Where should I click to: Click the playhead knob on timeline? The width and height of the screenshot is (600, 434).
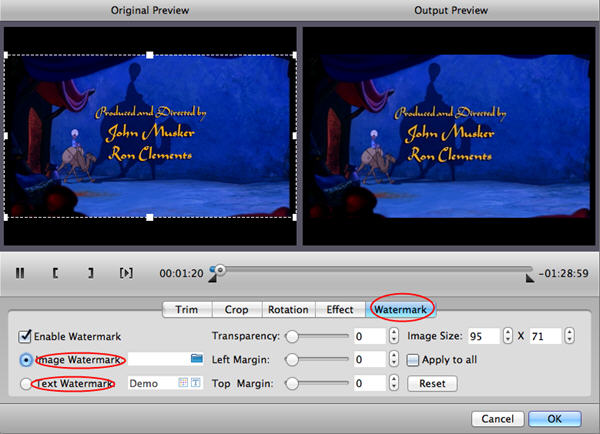point(220,270)
